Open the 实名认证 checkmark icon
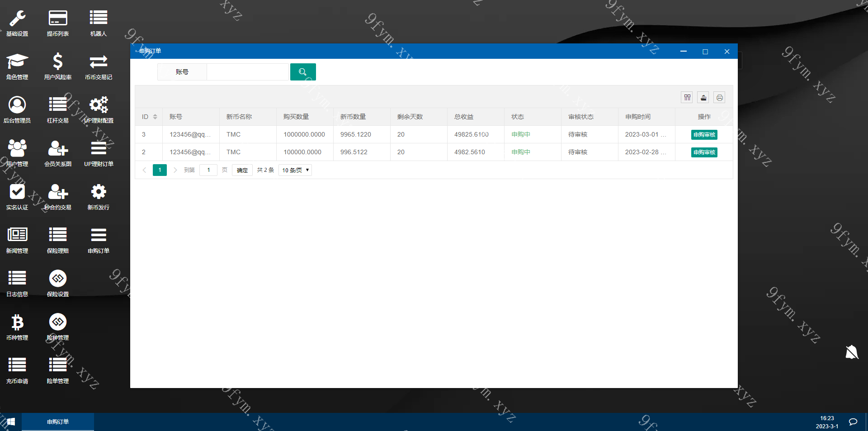 point(17,192)
